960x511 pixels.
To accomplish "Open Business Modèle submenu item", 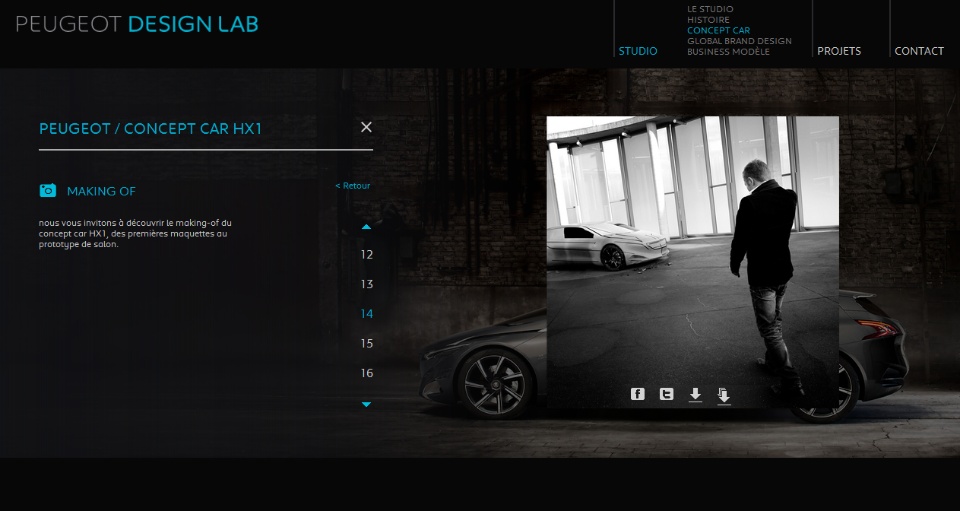I will pyautogui.click(x=728, y=51).
